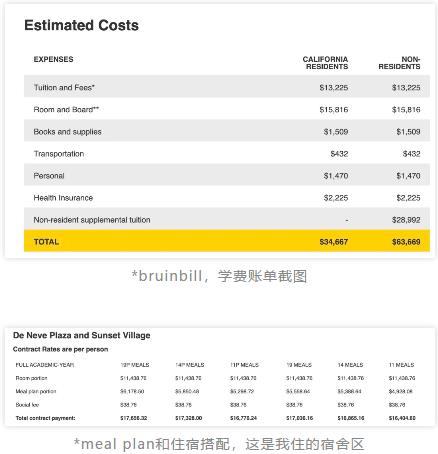Select Non-resident supplemental tuition row
The width and height of the screenshot is (438, 454).
pyautogui.click(x=227, y=219)
